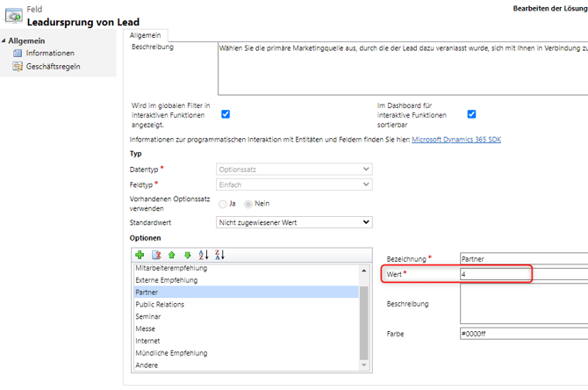Click the Farbe field with #0000ff
Screen dimensions: 588x390
point(524,334)
